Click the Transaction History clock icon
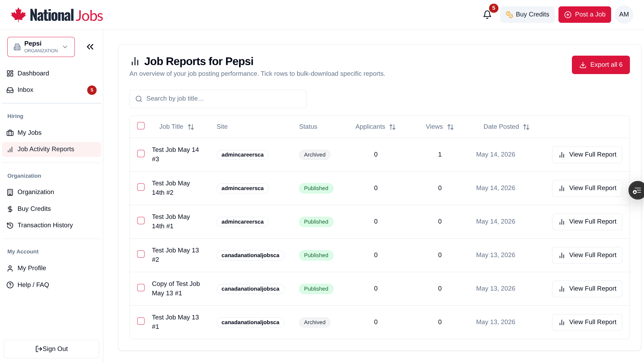 [x=10, y=226]
